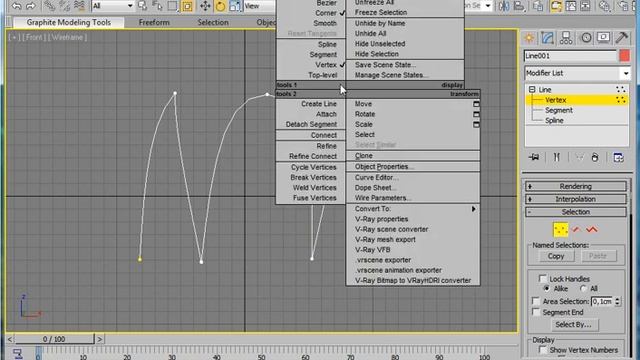Activate Select and Rotate tool

point(220,6)
